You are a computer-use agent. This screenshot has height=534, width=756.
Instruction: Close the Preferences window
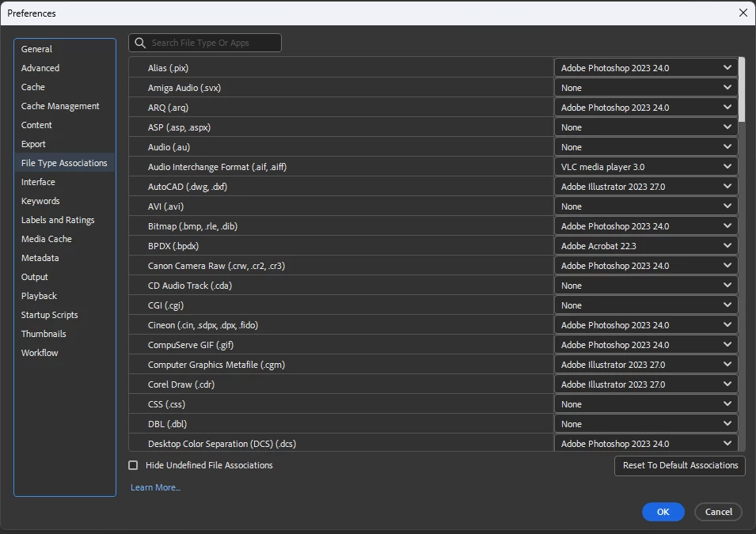coord(743,13)
